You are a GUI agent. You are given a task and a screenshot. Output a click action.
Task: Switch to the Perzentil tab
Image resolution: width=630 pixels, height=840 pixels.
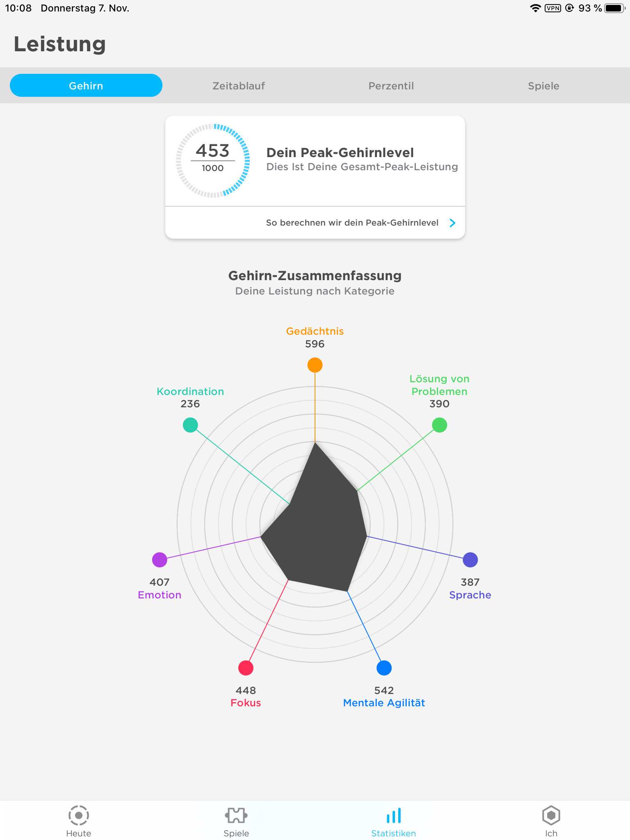point(391,86)
